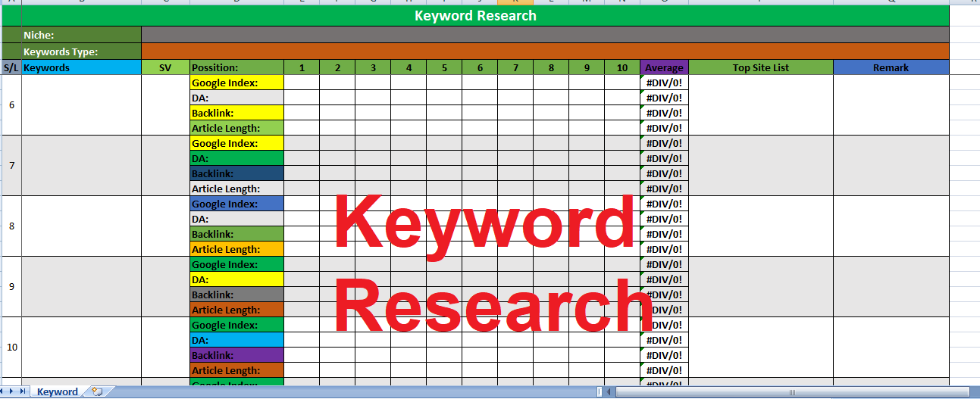980x399 pixels.
Task: Select yellow DA: label in entry 9
Action: 236,279
